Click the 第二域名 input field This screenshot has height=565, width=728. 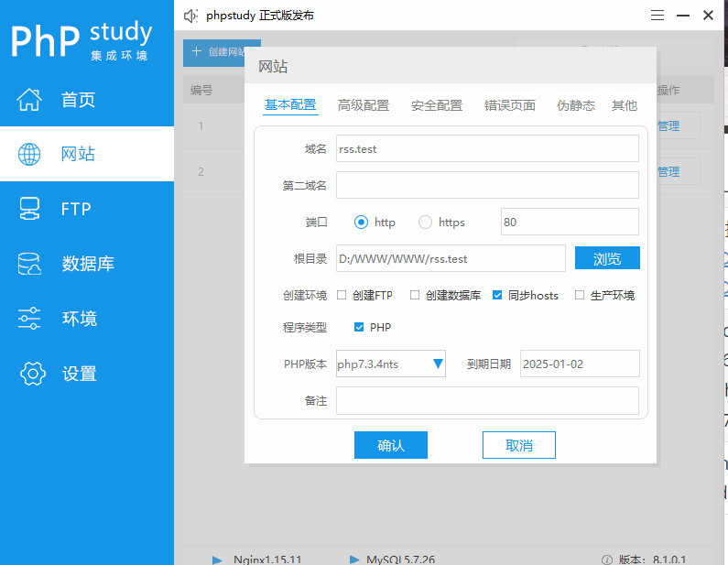coord(486,185)
